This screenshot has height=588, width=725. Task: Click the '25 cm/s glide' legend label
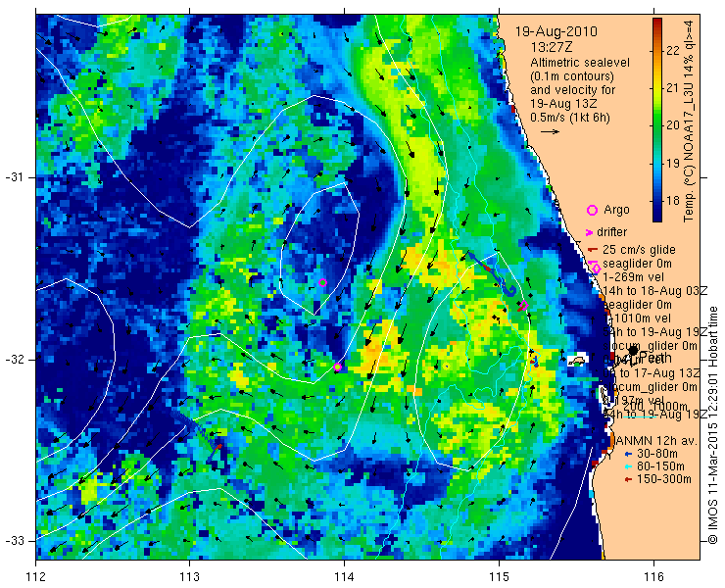click(x=639, y=250)
